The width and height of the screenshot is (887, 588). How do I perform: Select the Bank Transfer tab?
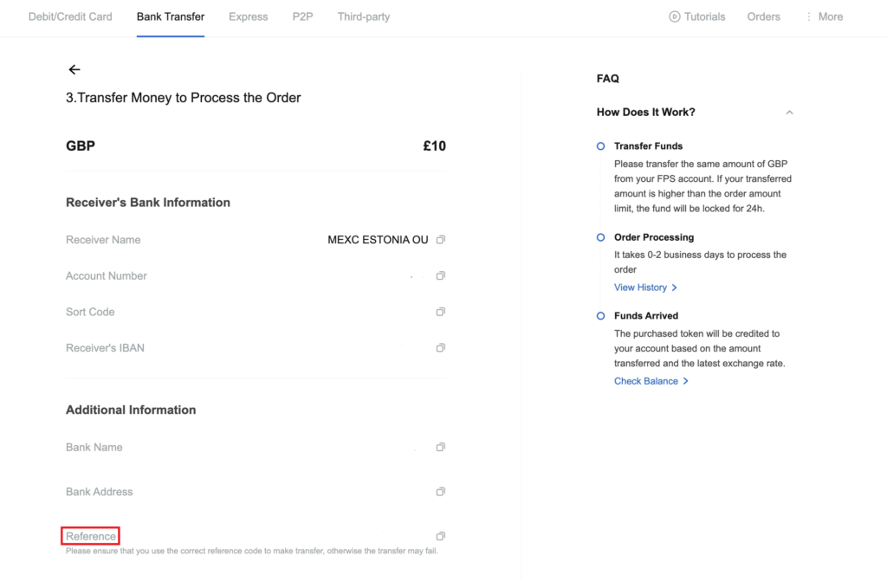[x=171, y=17]
